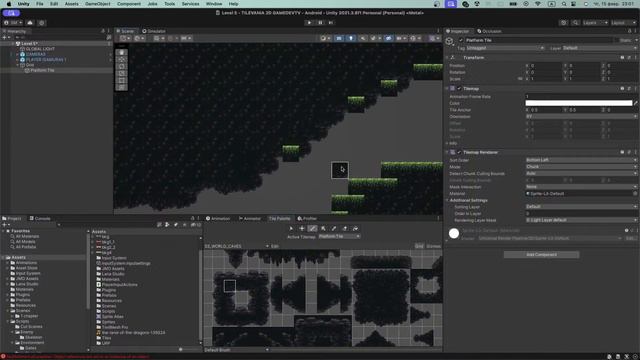Open the Tilemap Renderer Mode dropdown

[x=581, y=167]
